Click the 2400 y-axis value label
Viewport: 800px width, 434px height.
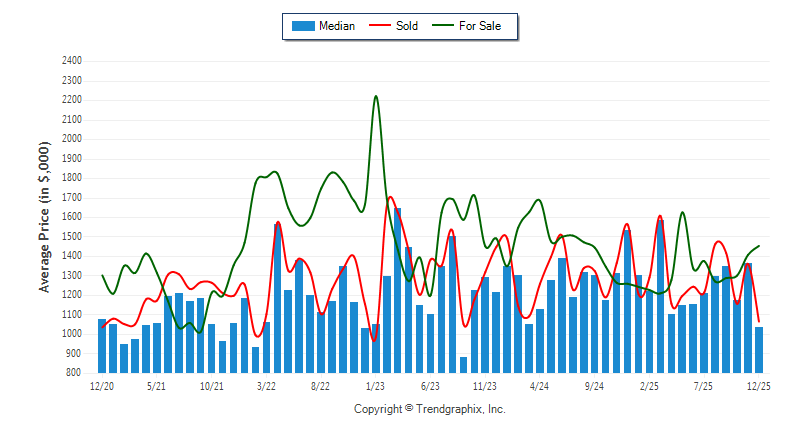pyautogui.click(x=70, y=60)
